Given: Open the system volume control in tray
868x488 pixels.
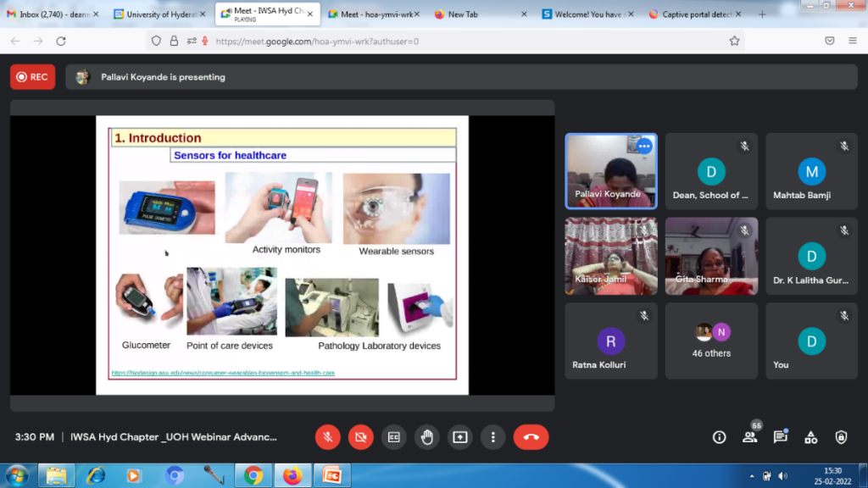Looking at the screenshot, I should pos(782,476).
